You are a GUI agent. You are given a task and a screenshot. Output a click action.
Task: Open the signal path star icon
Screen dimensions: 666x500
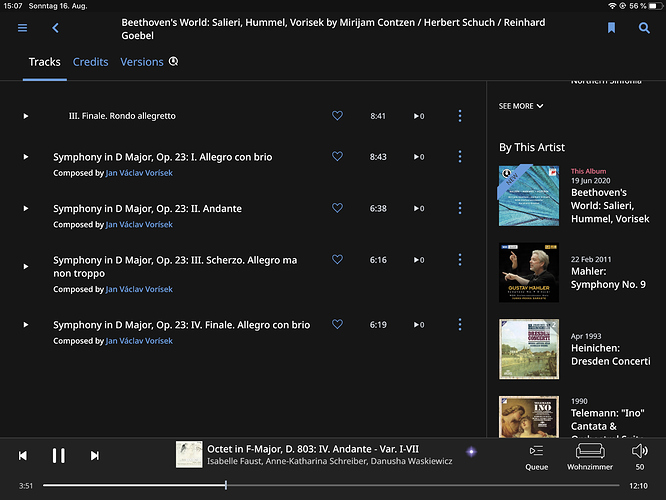click(x=471, y=452)
